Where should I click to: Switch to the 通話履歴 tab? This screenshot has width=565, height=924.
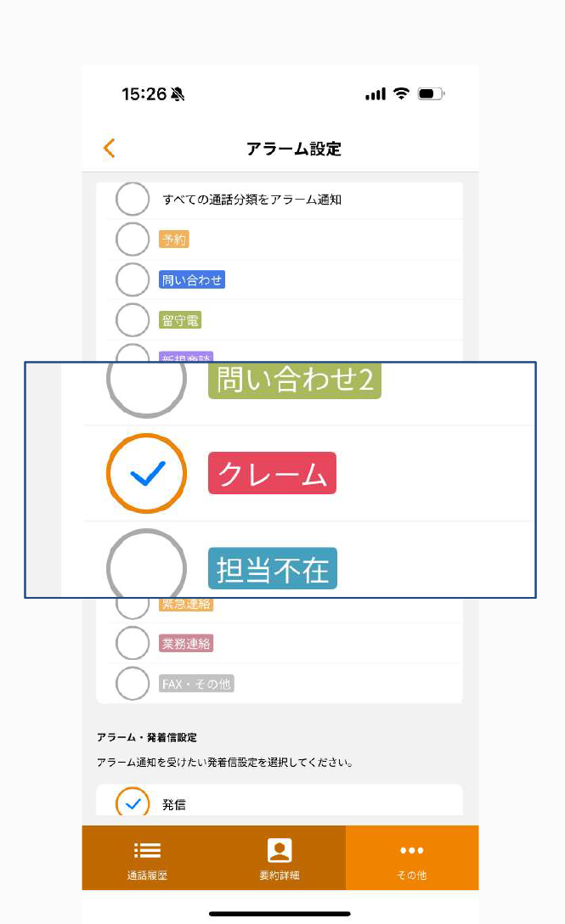click(x=146, y=858)
